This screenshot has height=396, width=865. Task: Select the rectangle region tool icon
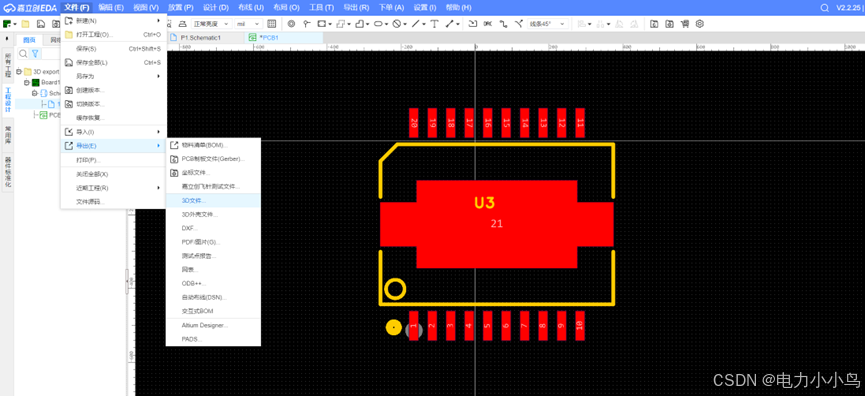point(322,24)
